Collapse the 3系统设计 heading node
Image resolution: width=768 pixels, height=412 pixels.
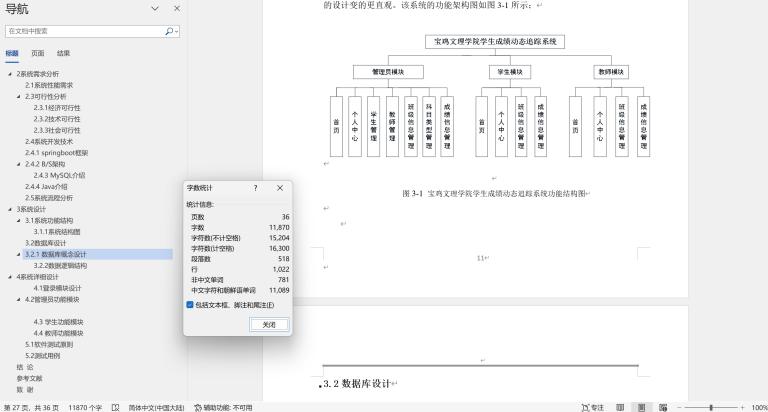point(10,209)
